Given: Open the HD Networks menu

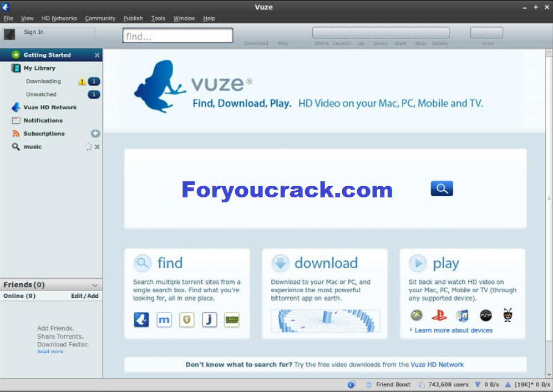Looking at the screenshot, I should tap(59, 18).
